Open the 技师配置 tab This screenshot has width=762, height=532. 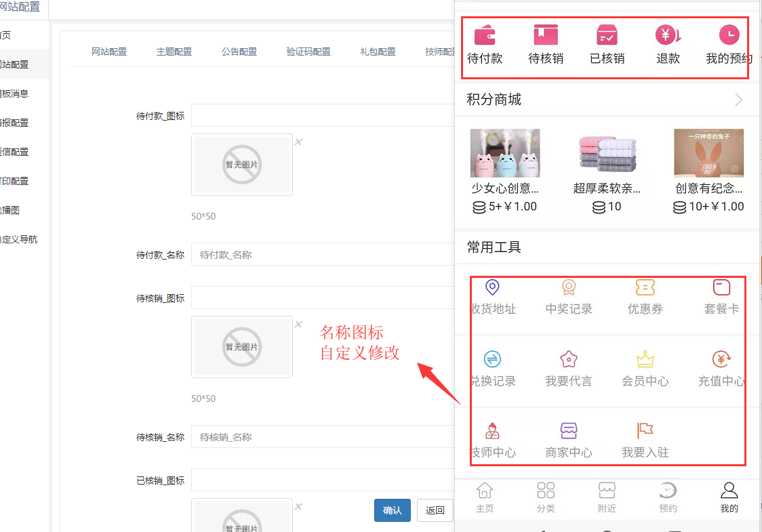point(440,52)
